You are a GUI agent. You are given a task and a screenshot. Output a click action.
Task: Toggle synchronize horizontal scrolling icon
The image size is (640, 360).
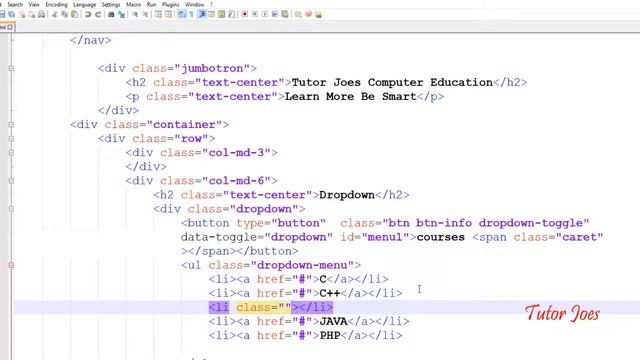click(168, 14)
